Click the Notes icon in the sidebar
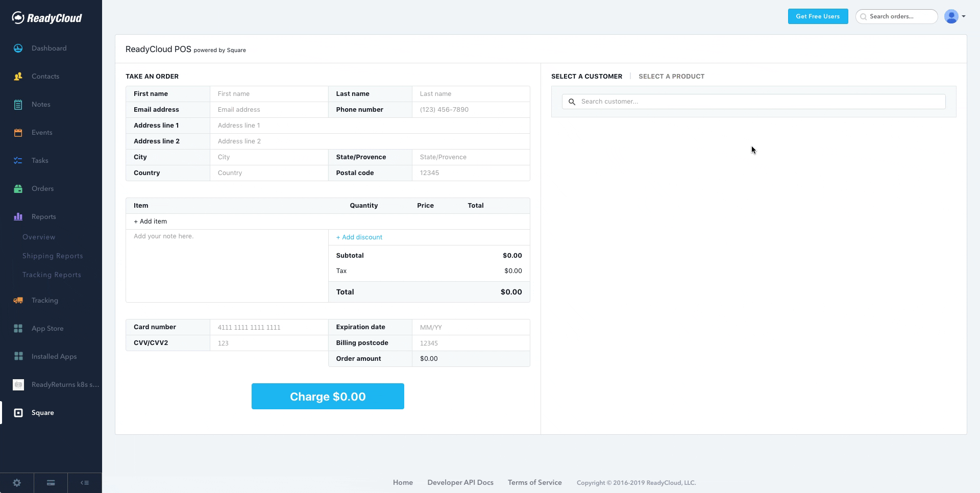 point(18,104)
